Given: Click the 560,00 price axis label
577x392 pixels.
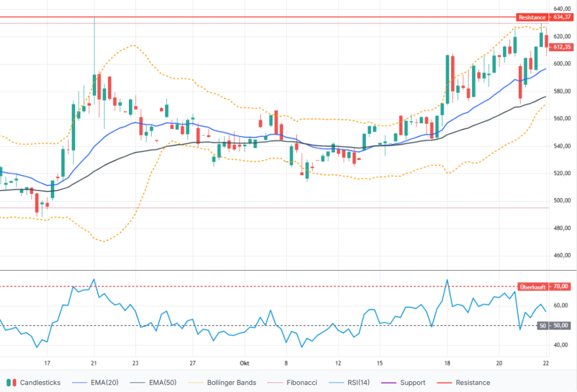Looking at the screenshot, I should [562, 118].
